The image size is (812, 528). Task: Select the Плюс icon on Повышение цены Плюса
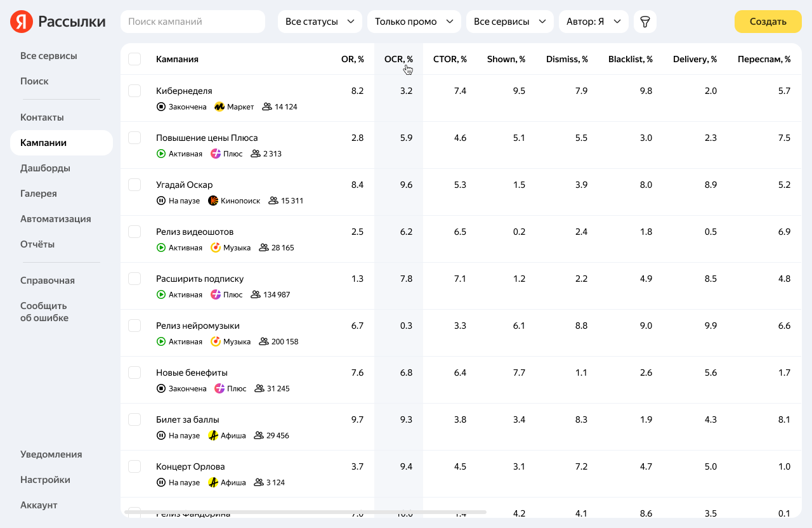pos(215,154)
